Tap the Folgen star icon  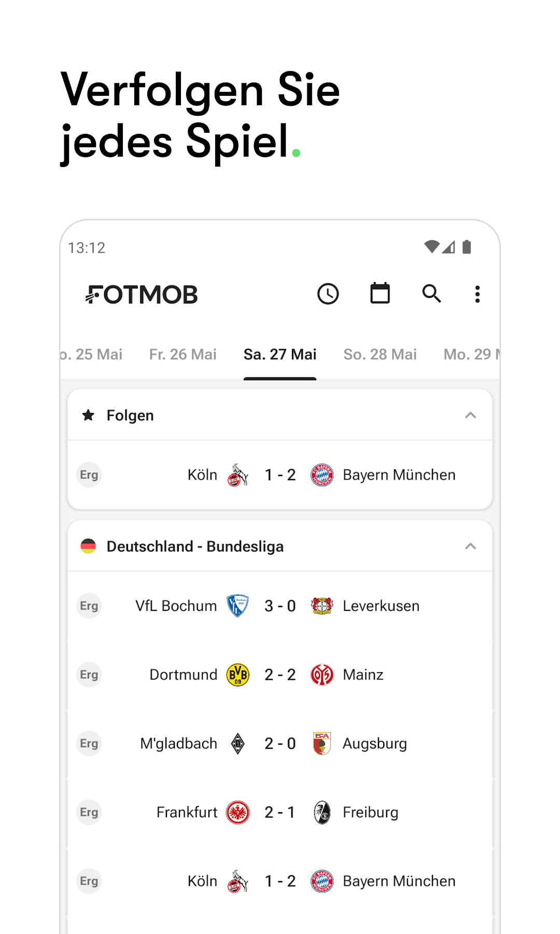(x=89, y=415)
